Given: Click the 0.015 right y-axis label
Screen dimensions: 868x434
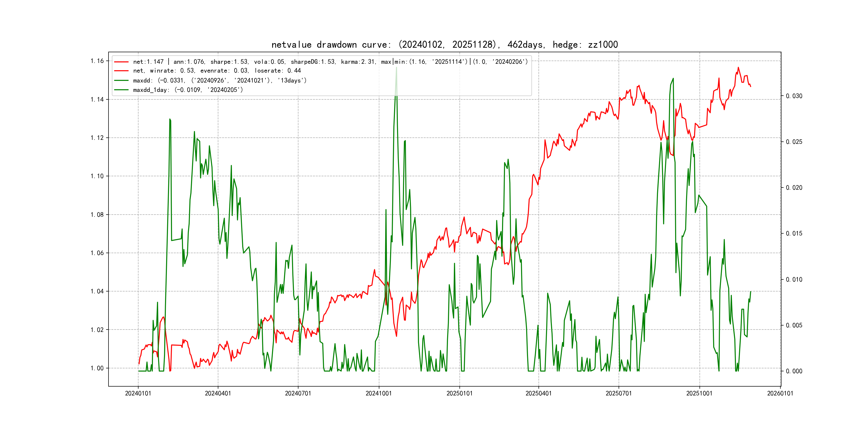Looking at the screenshot, I should 794,234.
